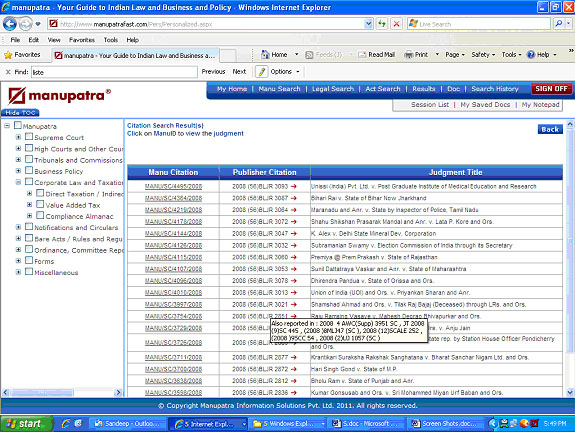
Task: Check the Tribunals and Commissions checkbox
Action: (x=29, y=160)
